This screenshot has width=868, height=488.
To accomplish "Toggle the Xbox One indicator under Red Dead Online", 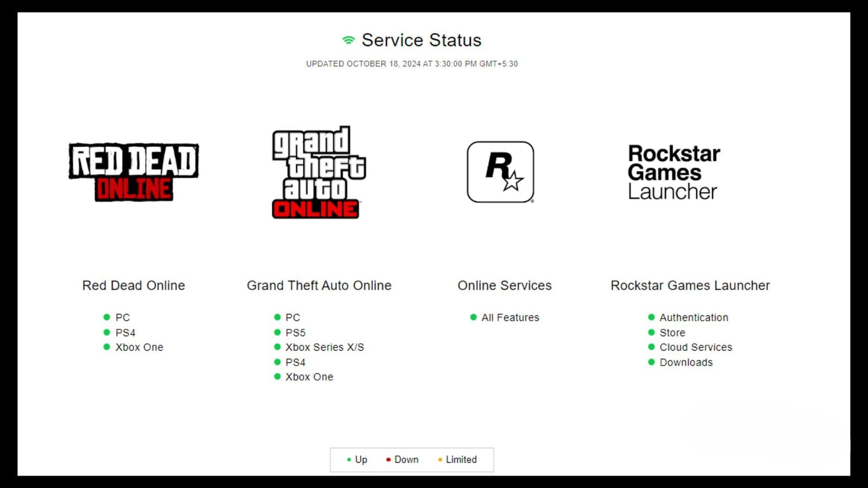I will point(107,347).
